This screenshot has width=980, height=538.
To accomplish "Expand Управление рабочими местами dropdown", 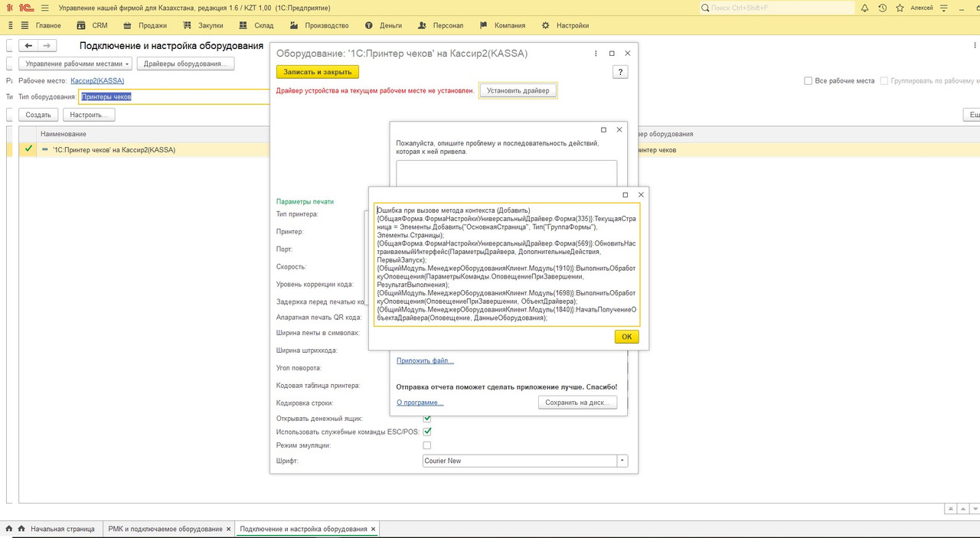I will 75,64.
